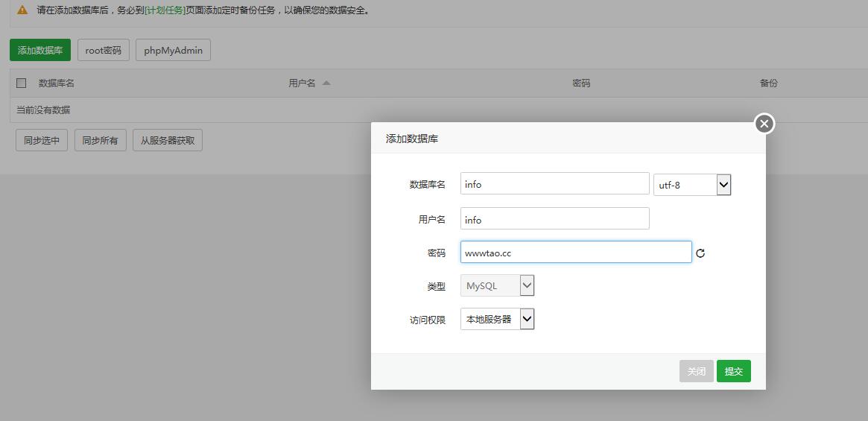The image size is (868, 421).
Task: Click the 同步选中 button
Action: click(42, 140)
